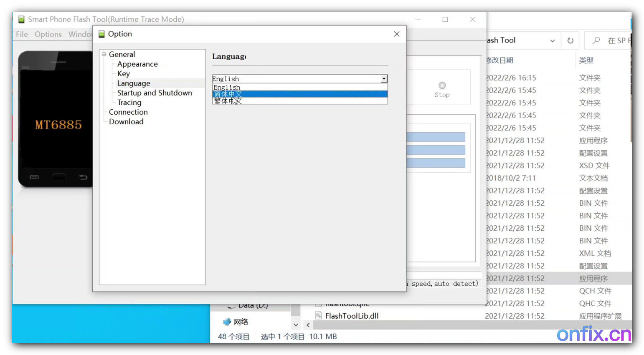Click the FlashToolLib.dll file icon
This screenshot has height=355, width=644.
(318, 316)
